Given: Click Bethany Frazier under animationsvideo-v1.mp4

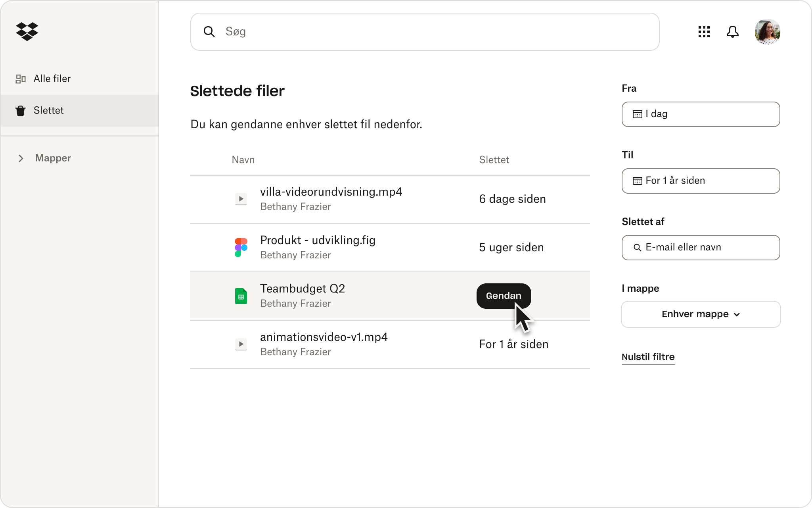Looking at the screenshot, I should point(295,352).
